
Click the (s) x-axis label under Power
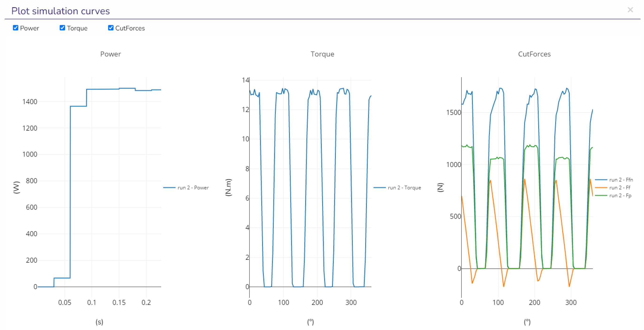(99, 322)
